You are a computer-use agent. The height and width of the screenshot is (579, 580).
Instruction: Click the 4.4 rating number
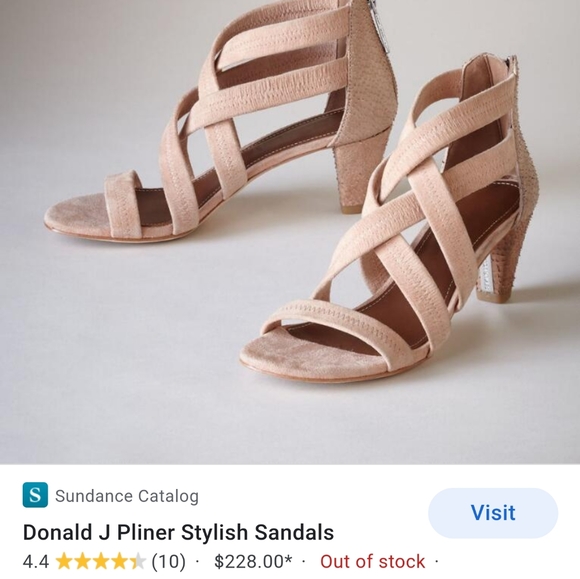tap(36, 562)
